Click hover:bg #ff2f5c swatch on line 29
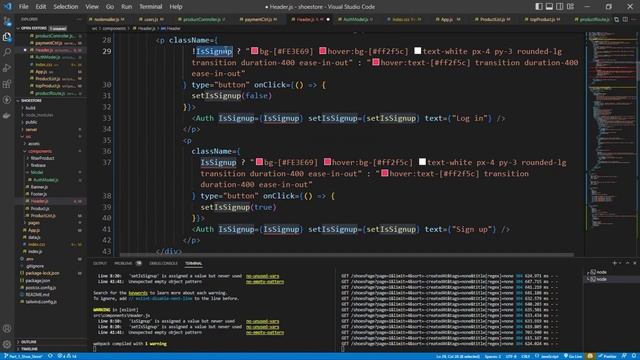 click(x=323, y=51)
